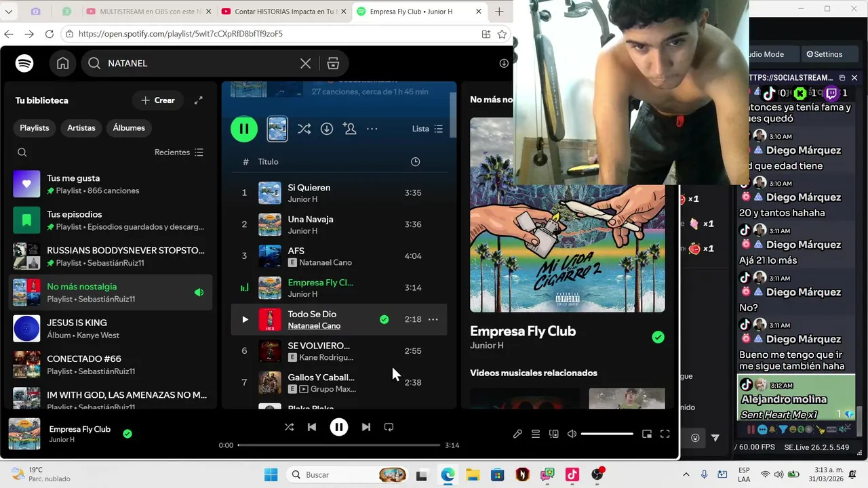Open the Browse icon in the search bar

coord(333,63)
